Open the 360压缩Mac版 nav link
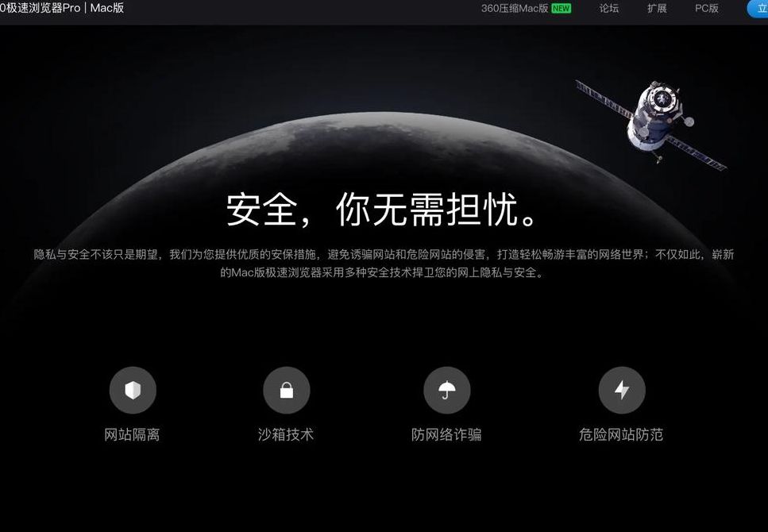 [x=515, y=8]
